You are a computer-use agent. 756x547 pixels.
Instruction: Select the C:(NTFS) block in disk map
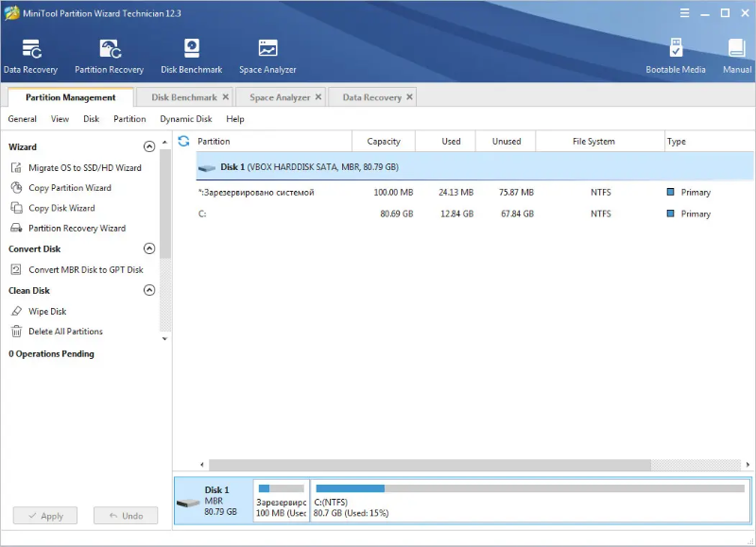tap(529, 500)
